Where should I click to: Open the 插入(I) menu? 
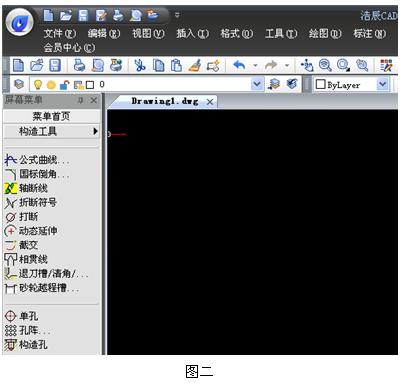(192, 33)
